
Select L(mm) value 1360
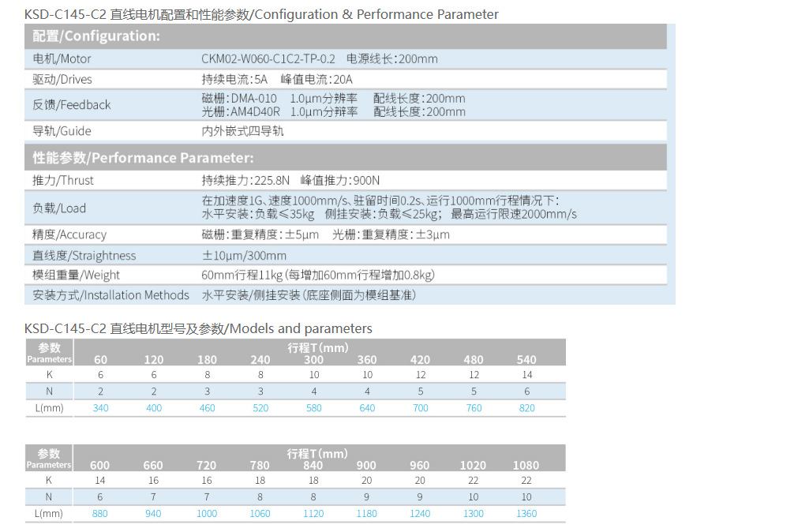526,514
